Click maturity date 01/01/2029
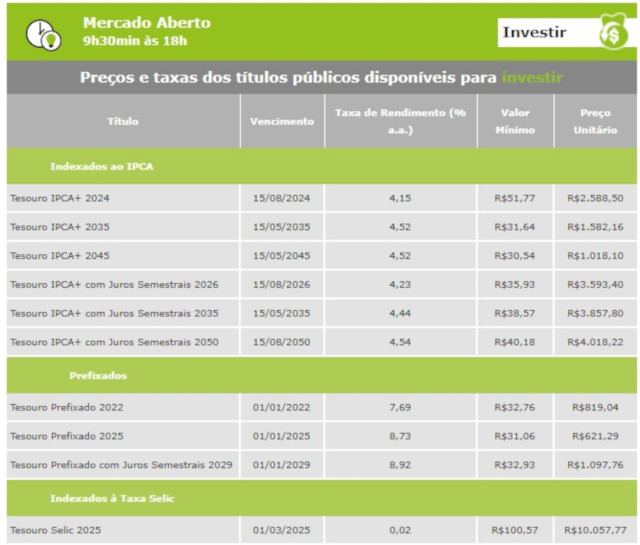 click(x=282, y=465)
